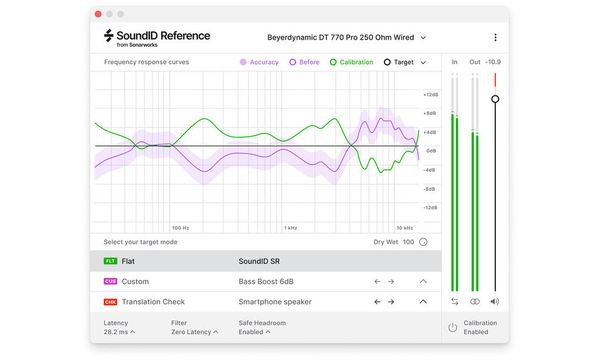600x360 pixels.
Task: Click the In meter label
Action: [x=454, y=62]
